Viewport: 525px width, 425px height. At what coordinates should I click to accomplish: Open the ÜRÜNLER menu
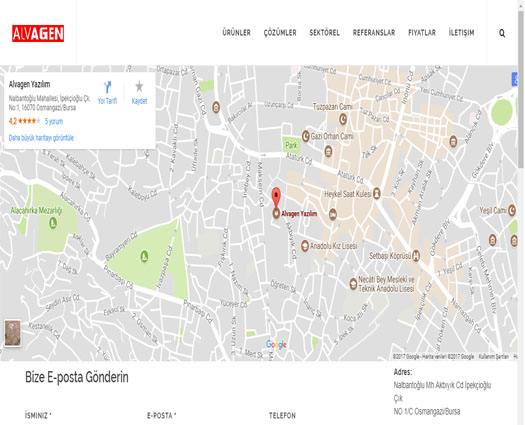coord(236,33)
